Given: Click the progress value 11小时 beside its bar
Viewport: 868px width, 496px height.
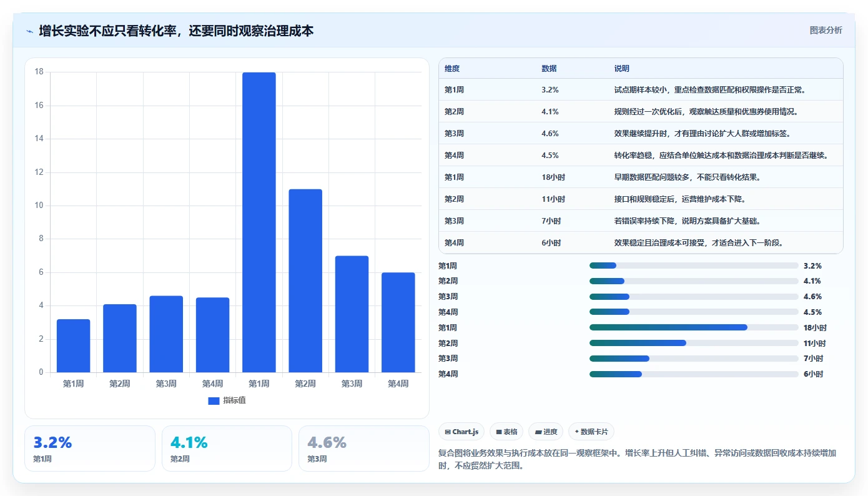Looking at the screenshot, I should click(815, 343).
